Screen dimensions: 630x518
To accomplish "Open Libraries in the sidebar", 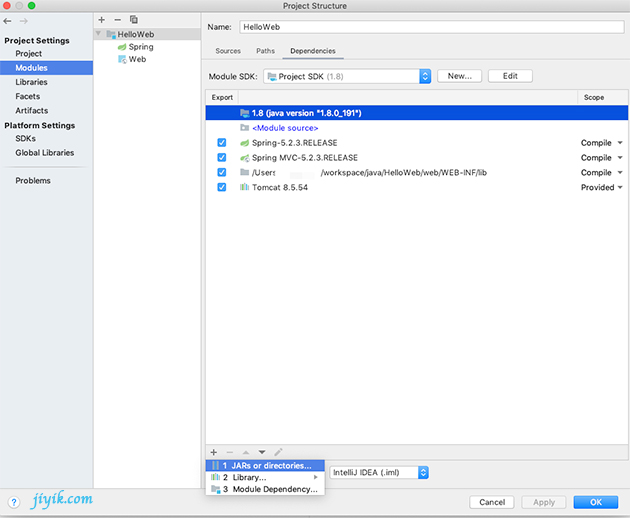I will (x=31, y=82).
